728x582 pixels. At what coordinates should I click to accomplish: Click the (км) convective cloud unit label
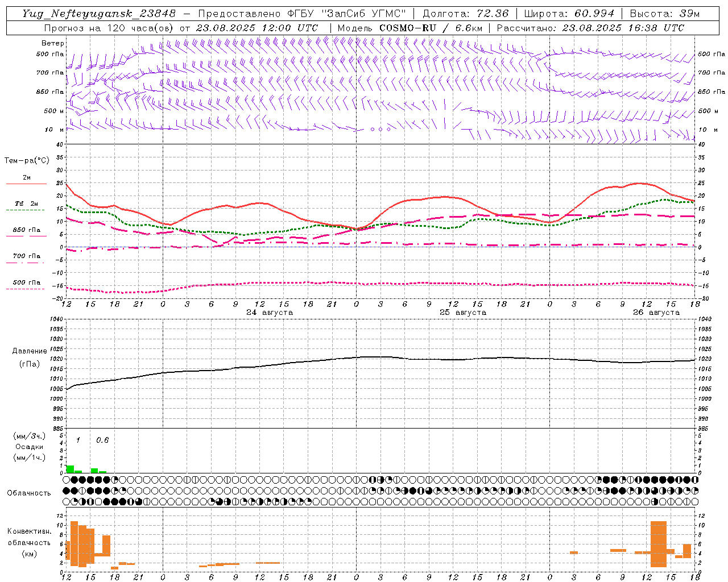29,554
